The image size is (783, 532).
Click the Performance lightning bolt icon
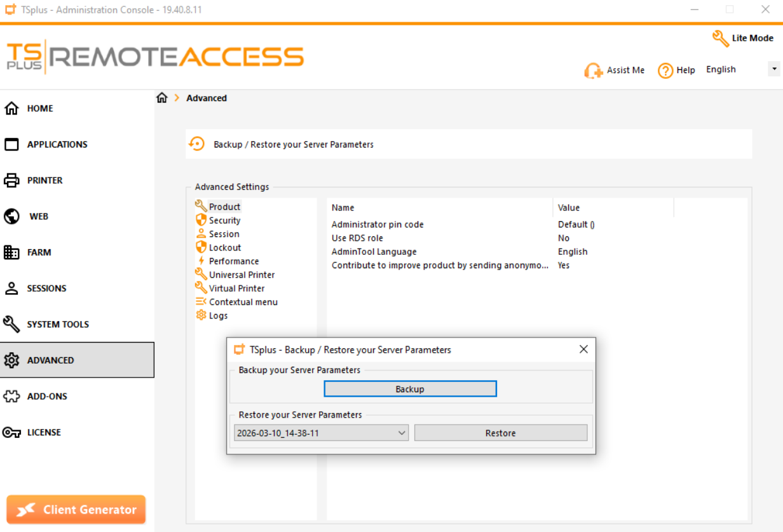point(201,261)
